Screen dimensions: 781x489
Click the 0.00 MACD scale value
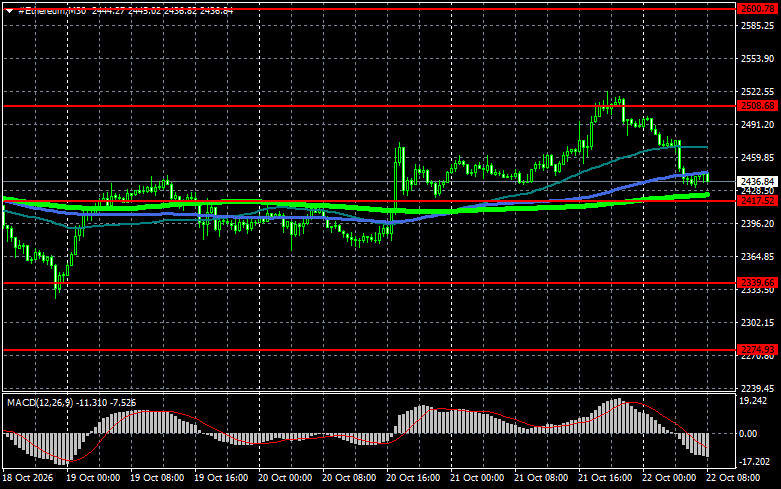pos(748,434)
